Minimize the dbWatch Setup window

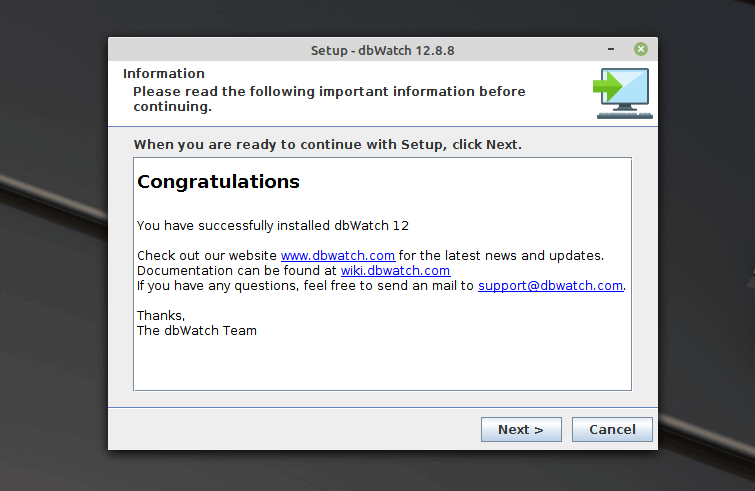click(610, 49)
